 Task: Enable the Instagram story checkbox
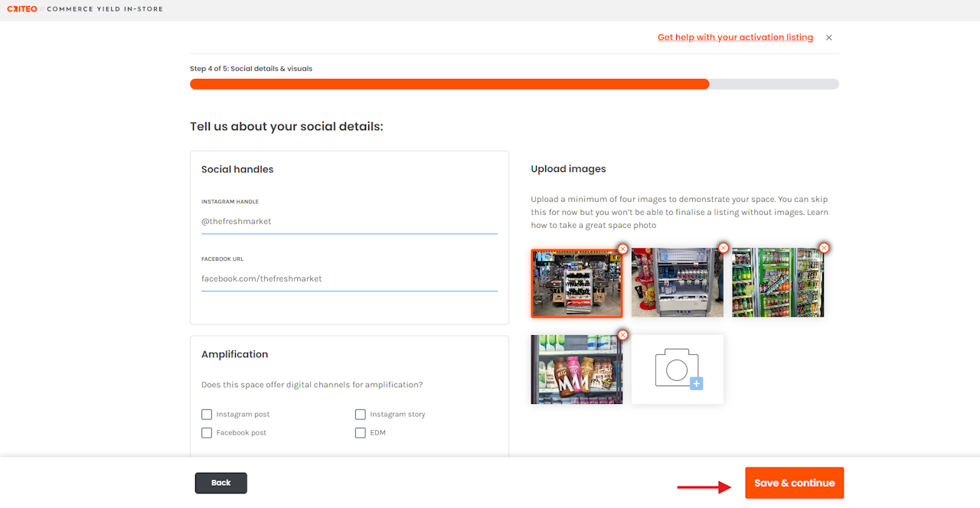[361, 415]
